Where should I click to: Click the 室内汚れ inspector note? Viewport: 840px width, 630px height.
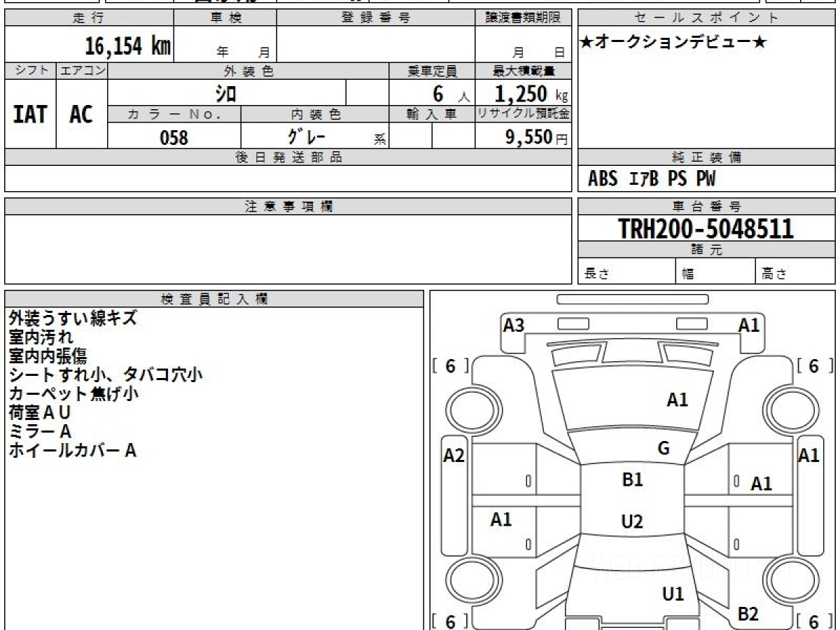click(x=41, y=337)
